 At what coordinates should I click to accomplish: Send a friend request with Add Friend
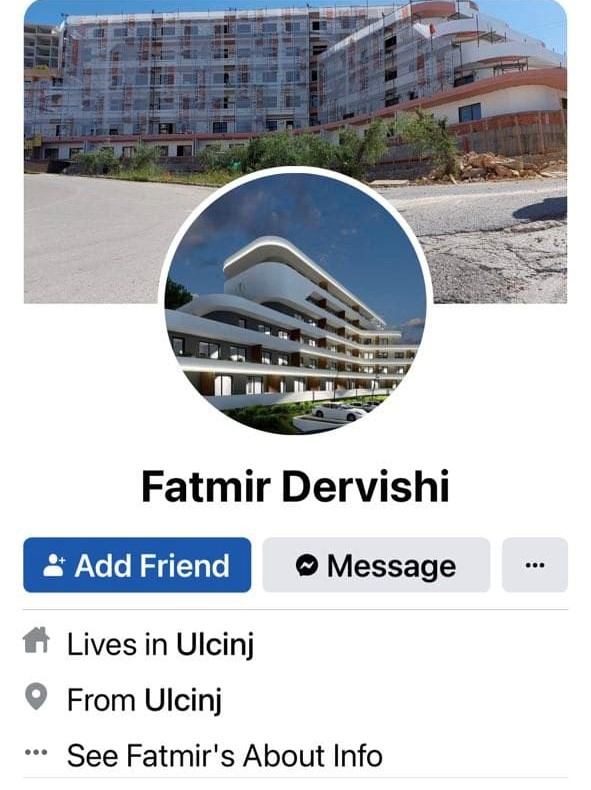(x=137, y=565)
